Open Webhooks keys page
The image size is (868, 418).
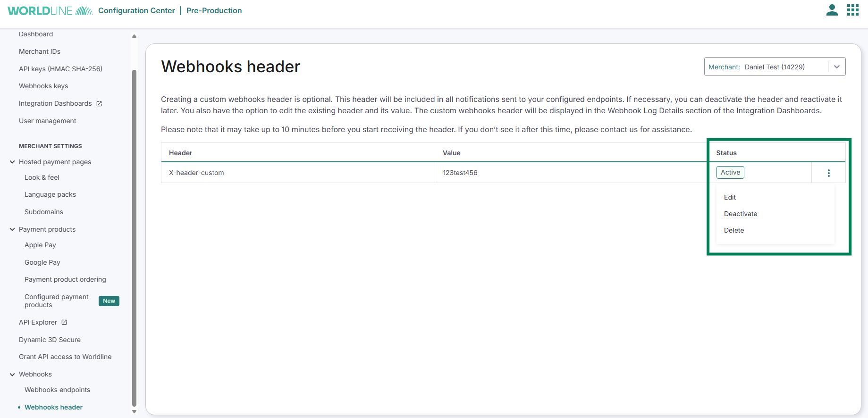click(43, 86)
